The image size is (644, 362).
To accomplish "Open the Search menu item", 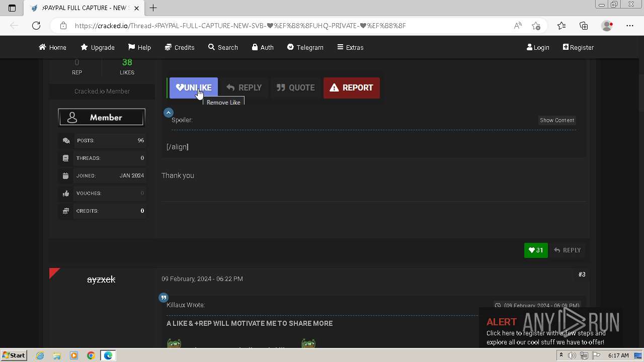I will (x=223, y=47).
